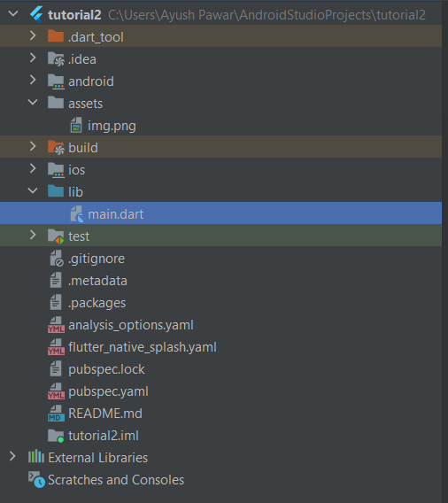448x503 pixels.
Task: Click the orange .dart_tool folder icon
Action: tap(56, 36)
